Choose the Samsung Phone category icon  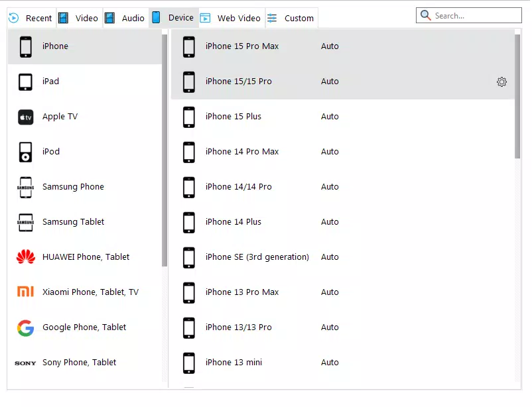25,188
